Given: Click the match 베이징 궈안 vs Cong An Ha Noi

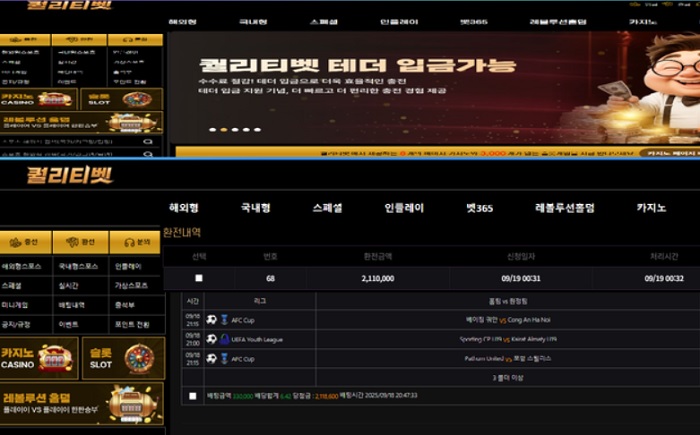Looking at the screenshot, I should [508, 320].
